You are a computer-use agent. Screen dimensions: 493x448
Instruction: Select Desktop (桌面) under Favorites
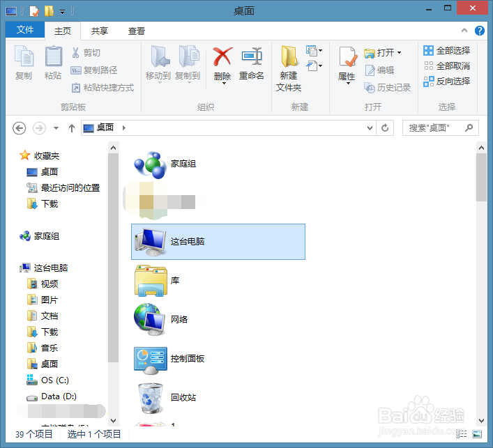pyautogui.click(x=43, y=172)
